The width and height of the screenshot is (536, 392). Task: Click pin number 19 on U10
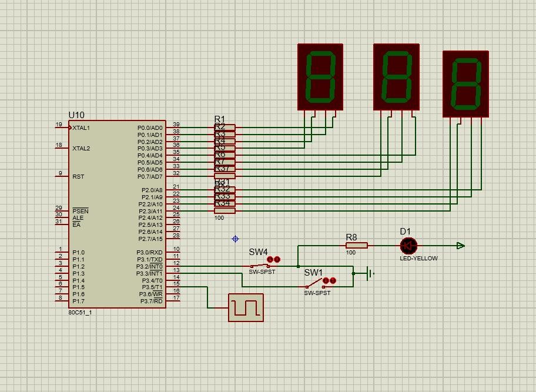coord(59,125)
